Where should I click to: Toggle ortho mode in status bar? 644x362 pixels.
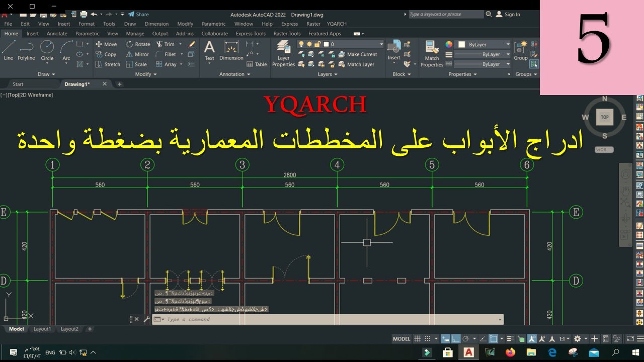tap(455, 339)
